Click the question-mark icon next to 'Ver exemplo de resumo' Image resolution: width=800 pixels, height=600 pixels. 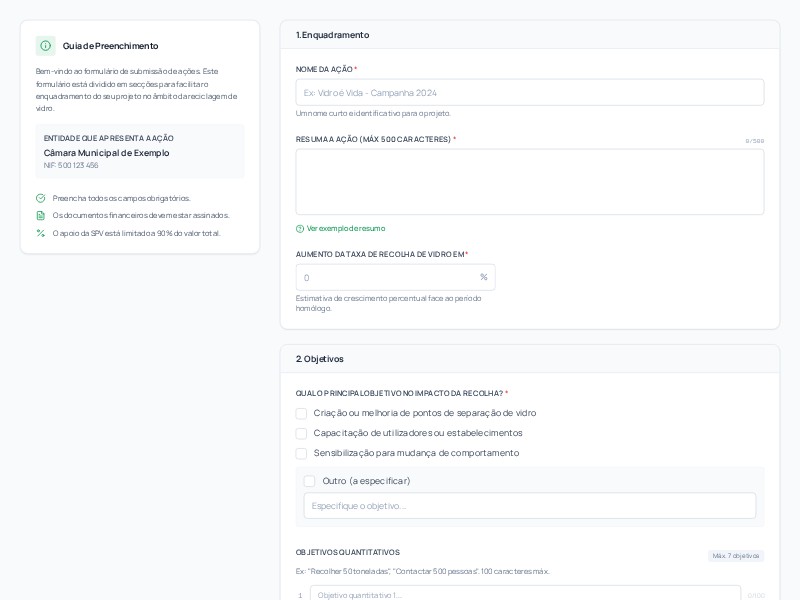[301, 229]
